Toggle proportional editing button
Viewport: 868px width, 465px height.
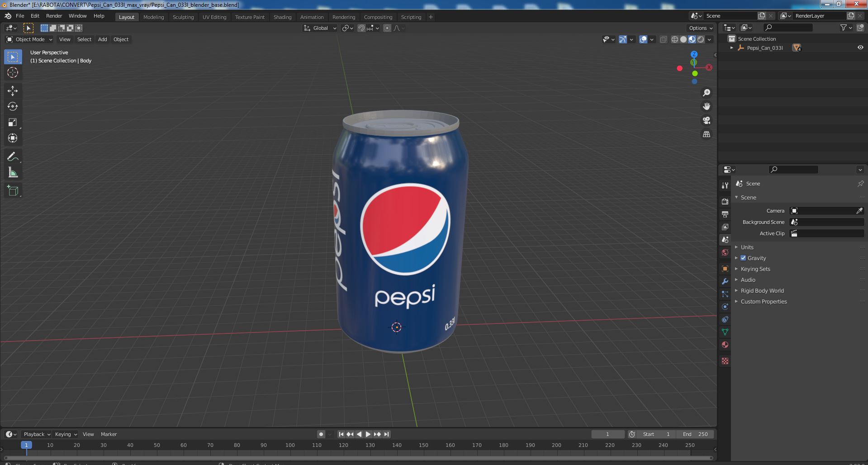[x=387, y=28]
